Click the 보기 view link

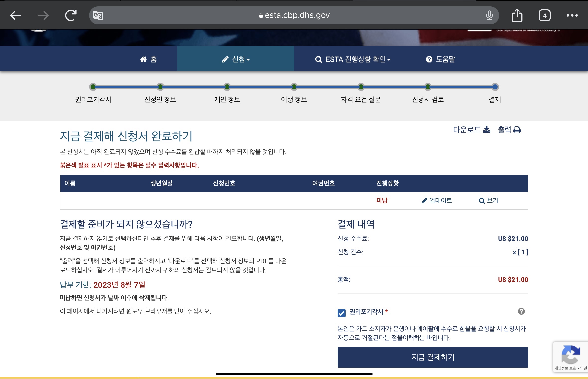click(488, 201)
